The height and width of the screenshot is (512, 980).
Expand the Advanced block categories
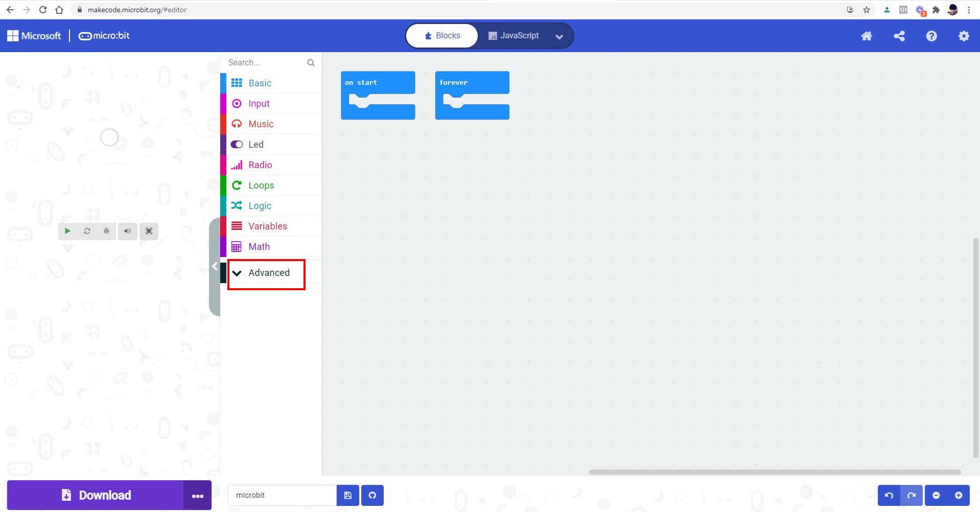pos(268,273)
